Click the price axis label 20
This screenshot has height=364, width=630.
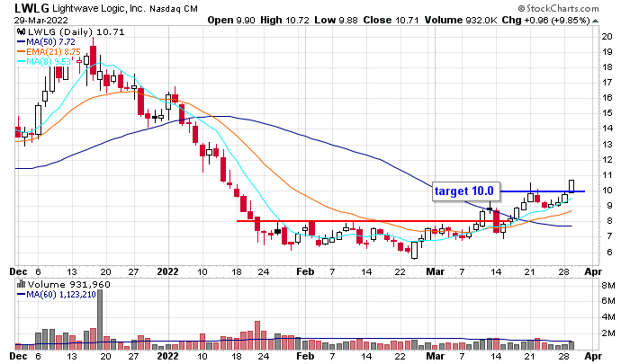tap(607, 37)
